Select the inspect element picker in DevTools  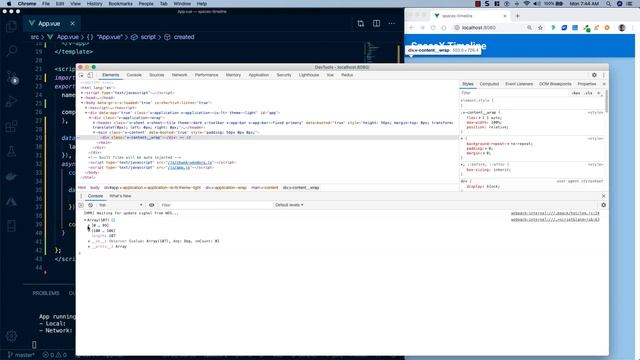(82, 75)
